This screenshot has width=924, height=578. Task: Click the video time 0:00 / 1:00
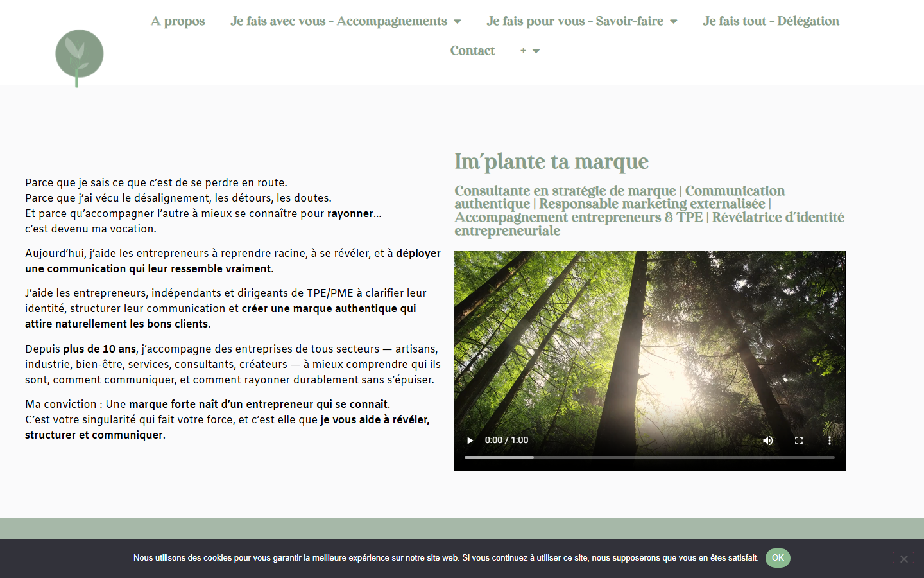pyautogui.click(x=506, y=441)
